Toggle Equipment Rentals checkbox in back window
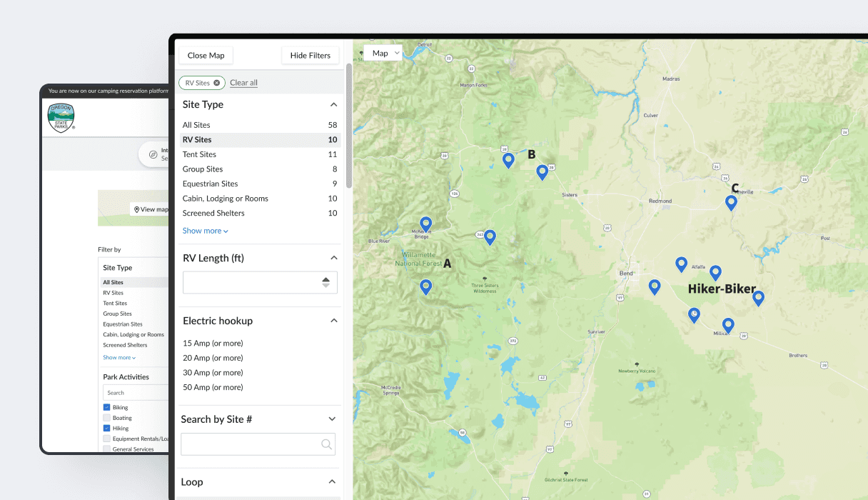868x500 pixels. coord(107,439)
